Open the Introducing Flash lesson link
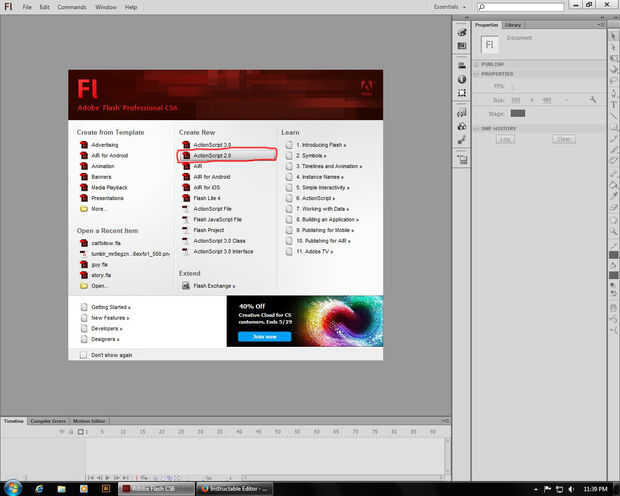 click(316, 145)
